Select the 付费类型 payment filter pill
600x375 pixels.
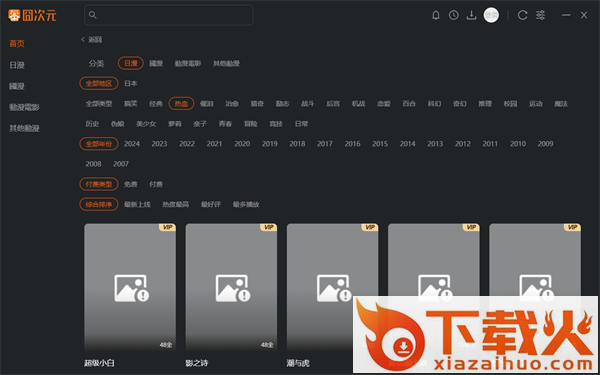(x=99, y=184)
